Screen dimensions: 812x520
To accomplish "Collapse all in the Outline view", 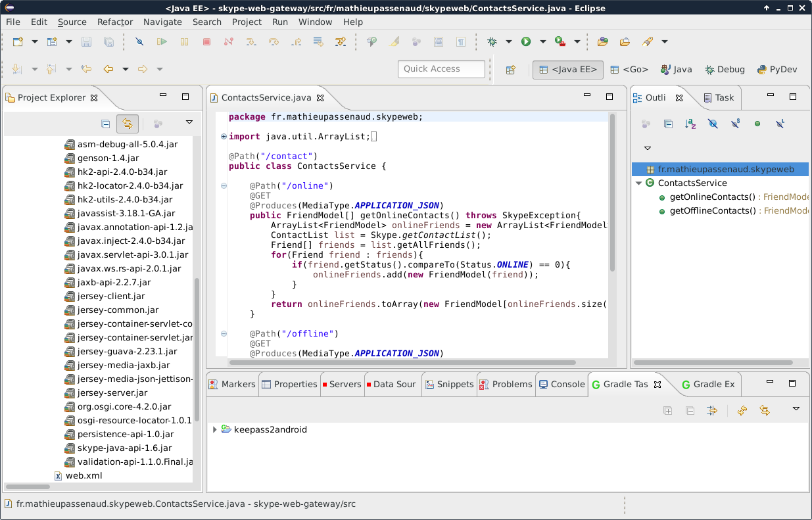I will 668,124.
